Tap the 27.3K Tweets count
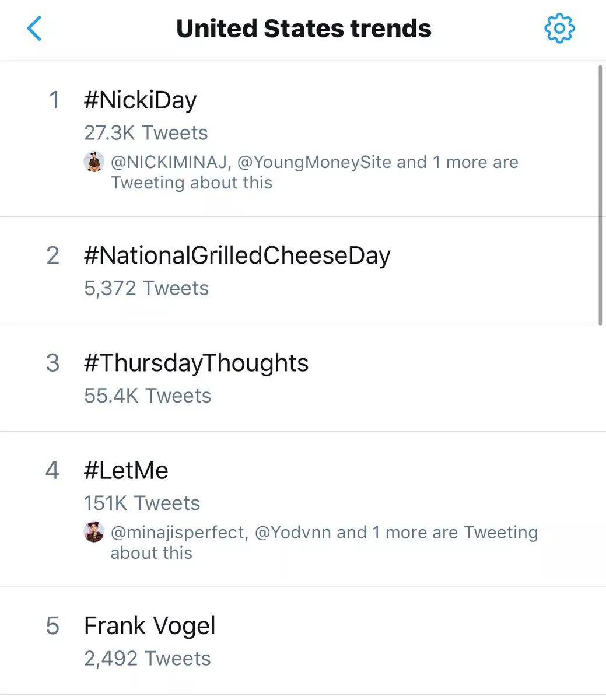Screen dimensions: 606x700 [x=146, y=133]
